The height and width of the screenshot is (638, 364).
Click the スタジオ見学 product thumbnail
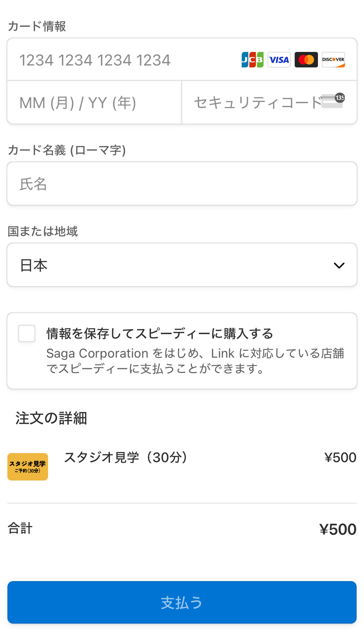(x=28, y=466)
